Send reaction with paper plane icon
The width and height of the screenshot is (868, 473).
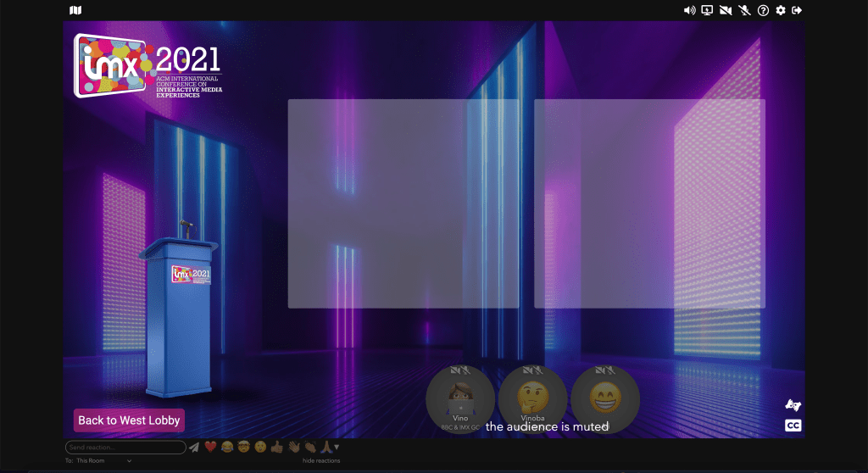194,447
